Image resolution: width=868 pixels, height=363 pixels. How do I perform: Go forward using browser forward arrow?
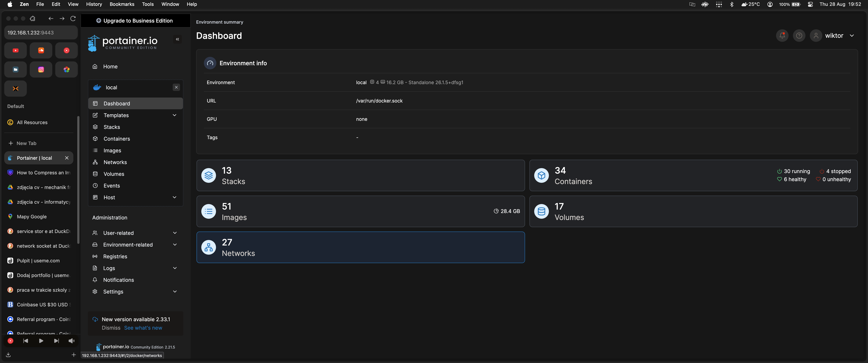tap(62, 19)
